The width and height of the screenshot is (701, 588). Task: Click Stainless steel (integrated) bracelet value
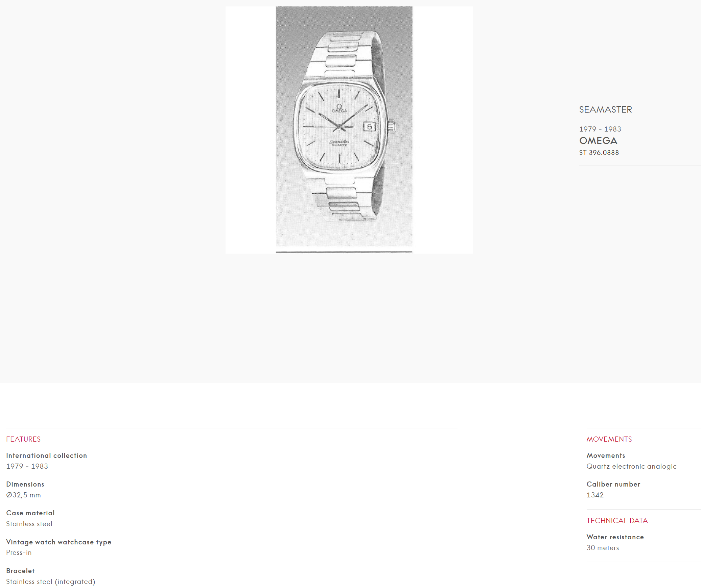click(x=51, y=581)
